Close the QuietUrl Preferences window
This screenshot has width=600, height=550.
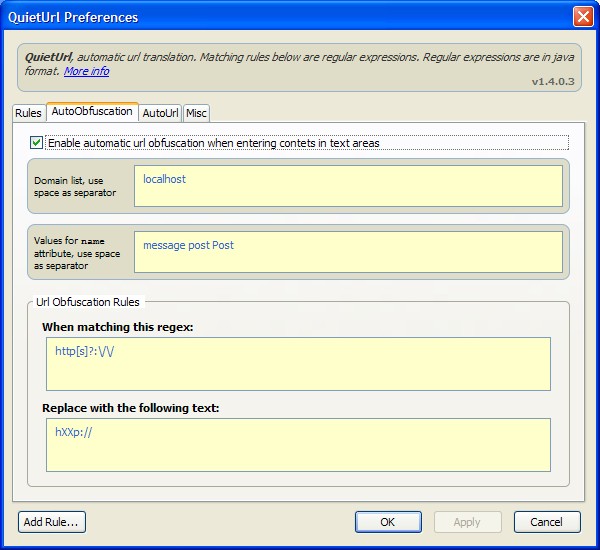coord(583,17)
